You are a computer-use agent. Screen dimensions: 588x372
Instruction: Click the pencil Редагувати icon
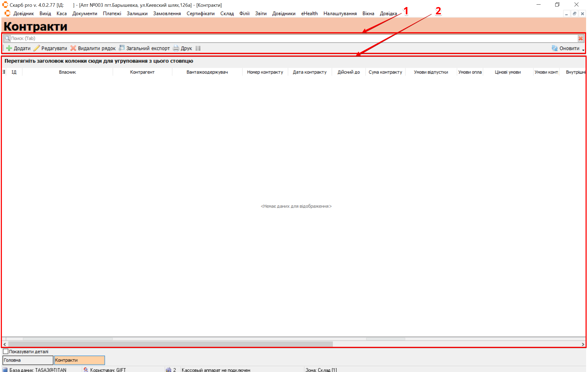point(37,48)
